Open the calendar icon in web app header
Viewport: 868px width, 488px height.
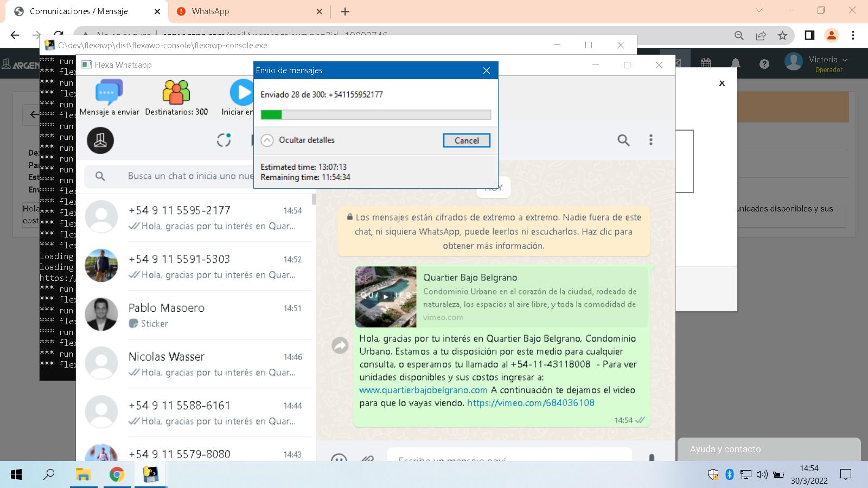706,63
